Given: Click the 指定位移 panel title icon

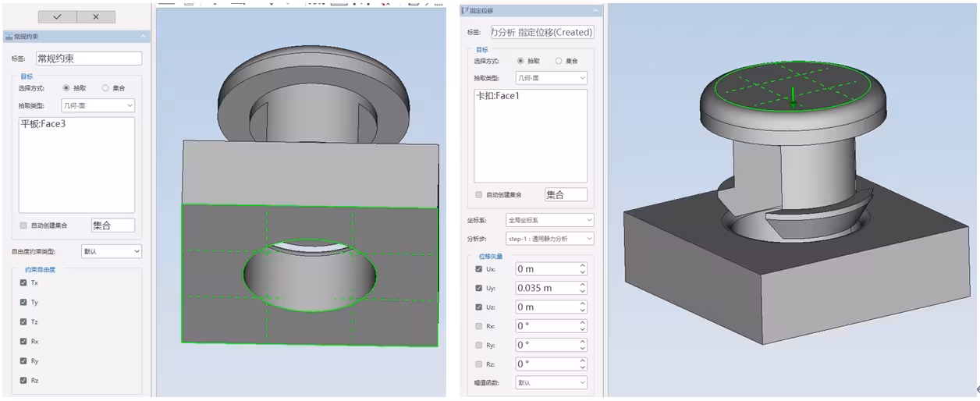Looking at the screenshot, I should pos(465,11).
